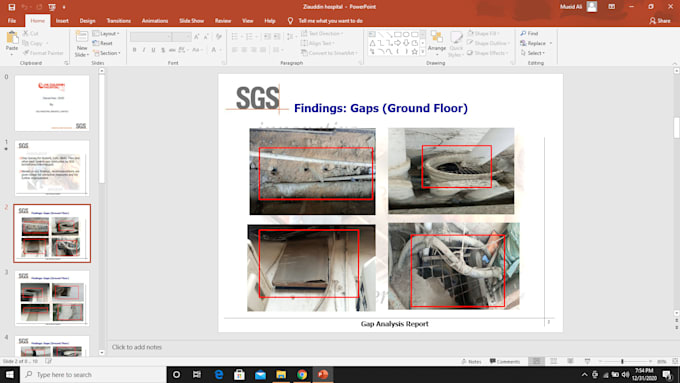The height and width of the screenshot is (383, 680).
Task: Toggle Normal view in the status bar
Action: pyautogui.click(x=536, y=361)
